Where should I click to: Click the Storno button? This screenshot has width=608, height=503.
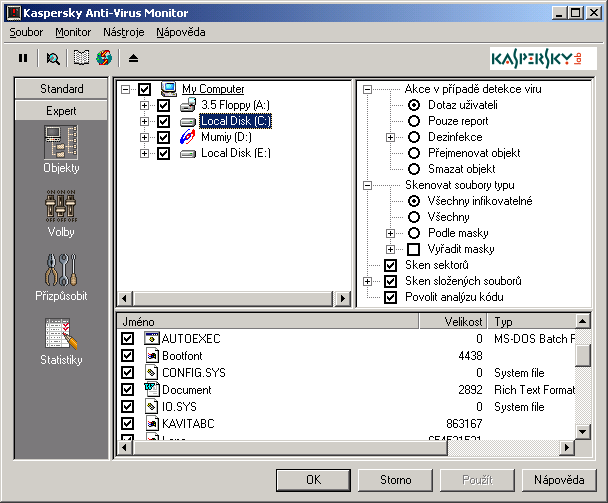click(396, 480)
